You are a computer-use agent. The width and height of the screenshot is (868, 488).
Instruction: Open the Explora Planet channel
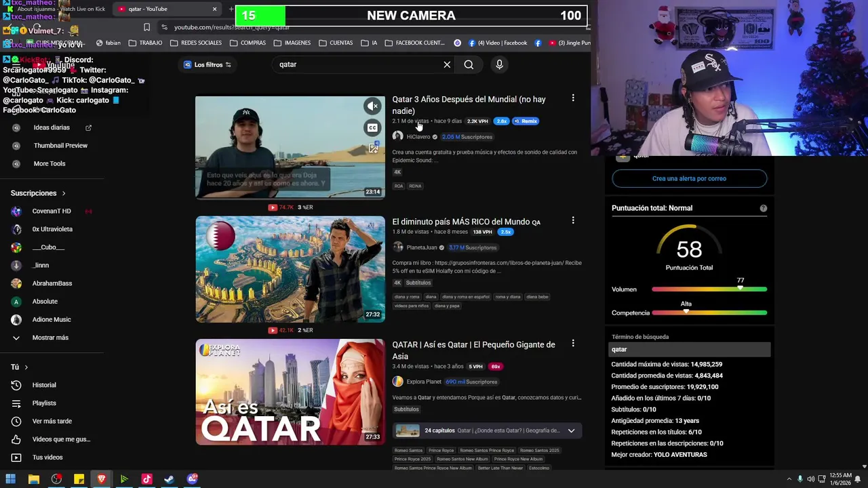pos(424,382)
